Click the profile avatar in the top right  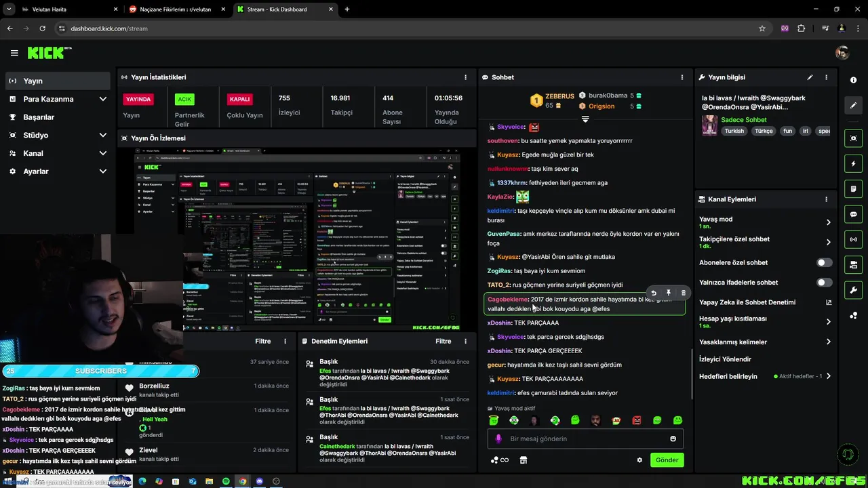click(x=842, y=53)
